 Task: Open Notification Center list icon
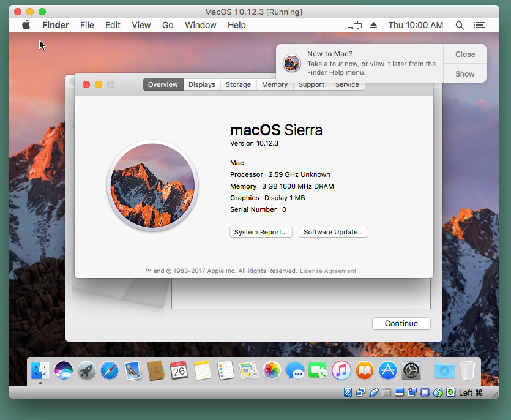tap(479, 25)
